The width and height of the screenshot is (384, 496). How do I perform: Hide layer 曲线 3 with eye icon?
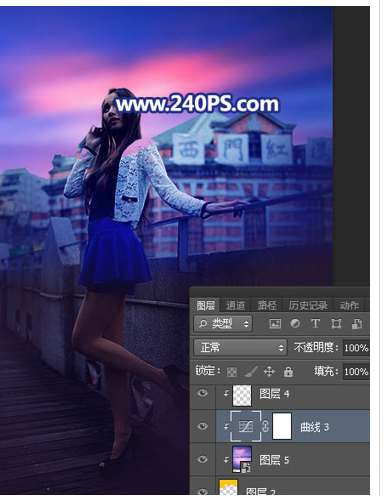(202, 426)
